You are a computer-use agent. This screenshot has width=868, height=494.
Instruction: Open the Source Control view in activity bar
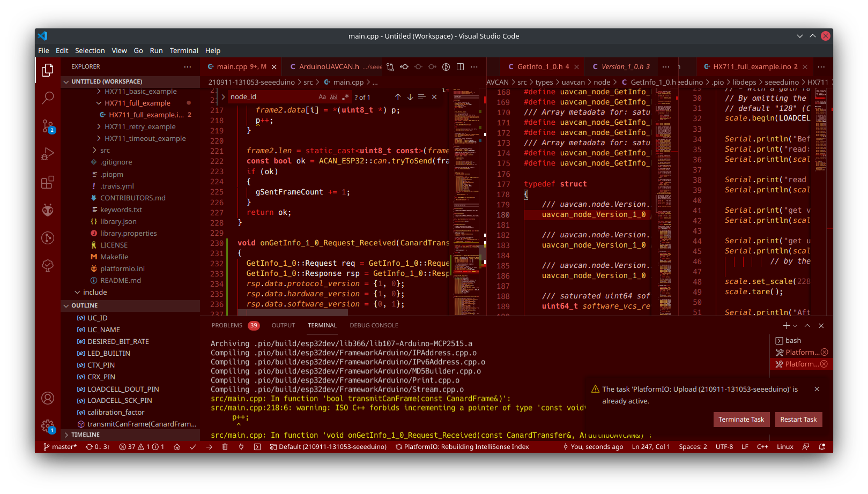[48, 126]
